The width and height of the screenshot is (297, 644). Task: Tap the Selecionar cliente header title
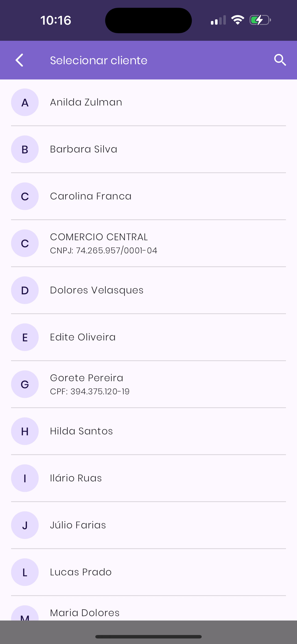(99, 60)
